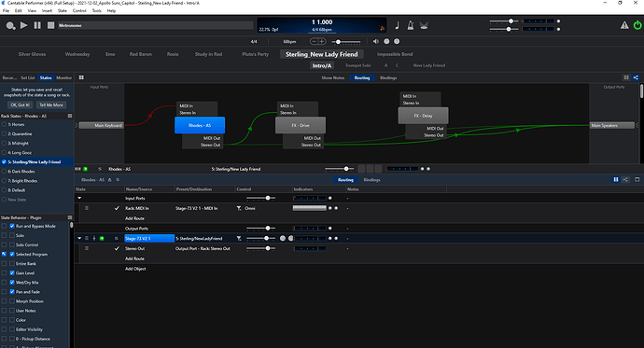The width and height of the screenshot is (644, 348).
Task: Select the FX - Delay node in routing diagram
Action: [423, 116]
